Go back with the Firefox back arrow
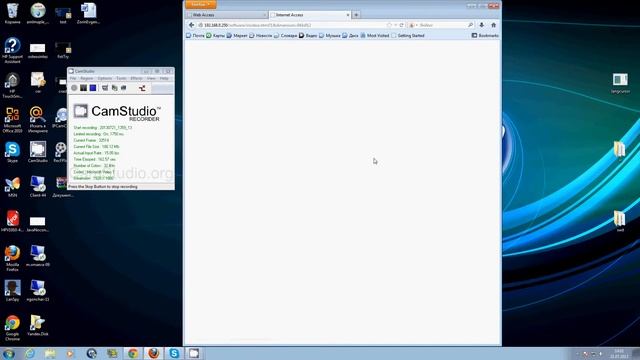This screenshot has width=640, height=360. [x=191, y=25]
